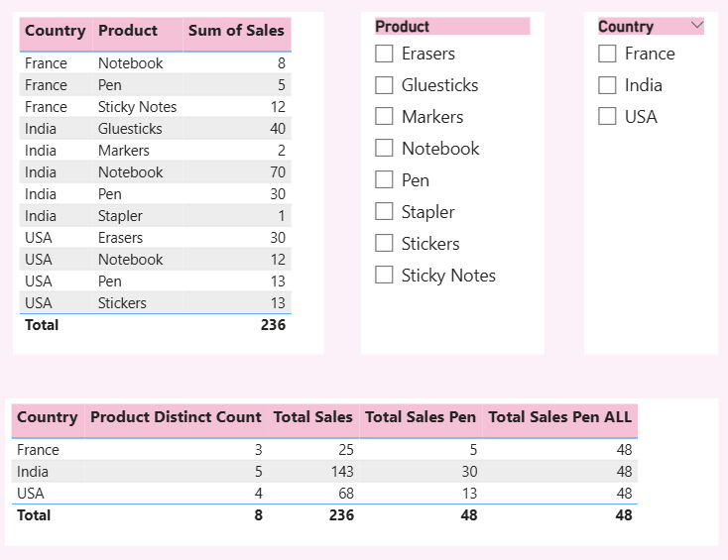Tick the Pen checkbox in Product slicer
728x560 pixels.
coord(384,180)
